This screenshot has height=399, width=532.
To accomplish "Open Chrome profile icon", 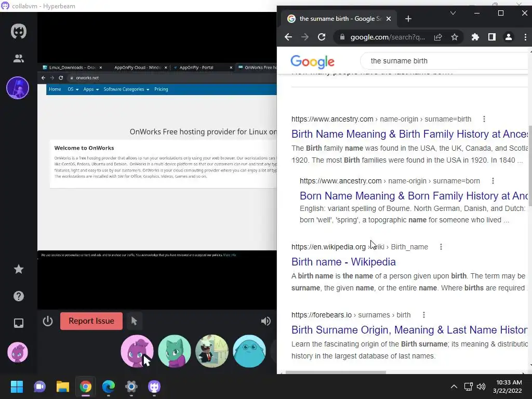I will [x=508, y=37].
